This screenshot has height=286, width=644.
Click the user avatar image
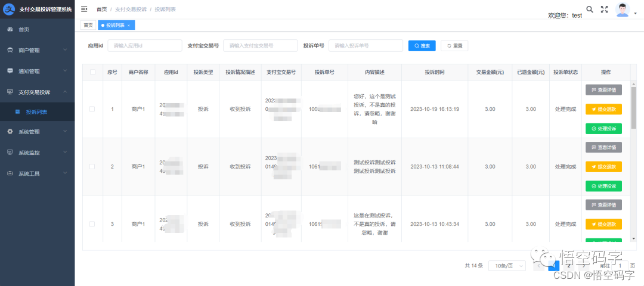coord(623,10)
